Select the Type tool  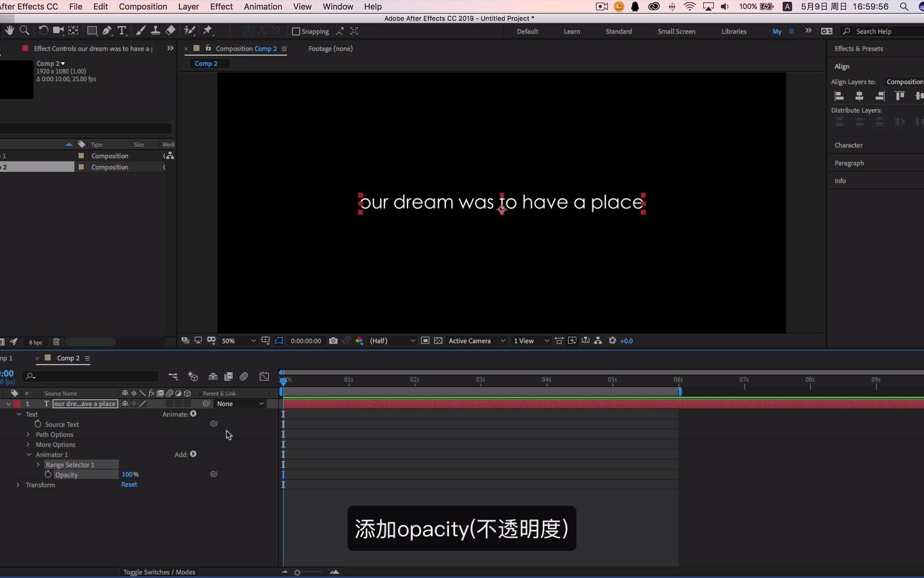click(122, 31)
